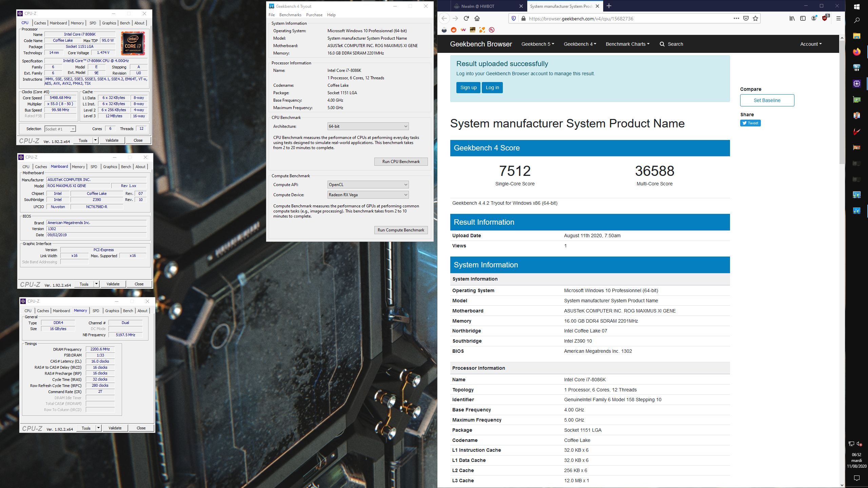Expand the Benchmark Charts nav dropdown
The image size is (868, 488).
(628, 44)
